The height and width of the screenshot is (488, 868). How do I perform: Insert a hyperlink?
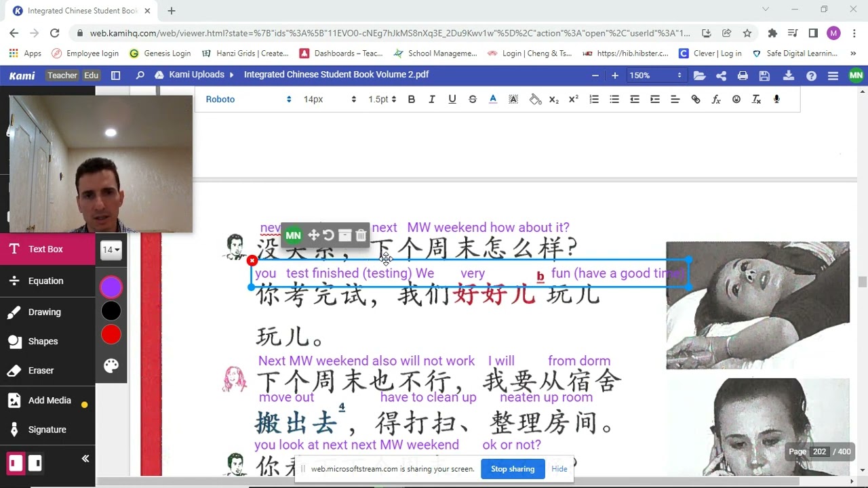(x=696, y=100)
